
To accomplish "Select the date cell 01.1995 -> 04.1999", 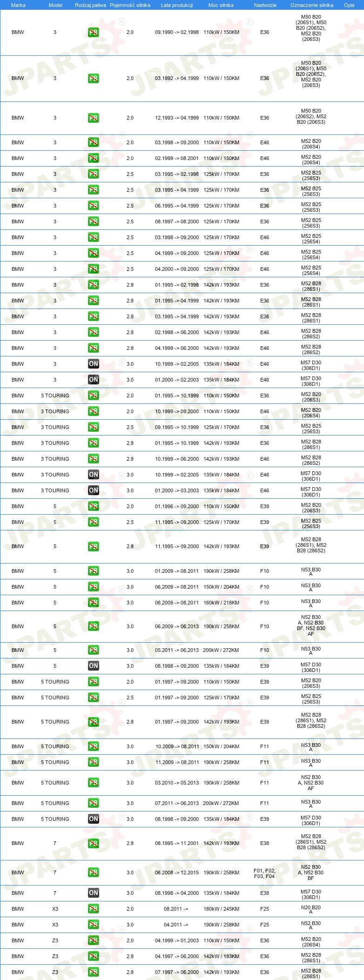I will point(177,301).
